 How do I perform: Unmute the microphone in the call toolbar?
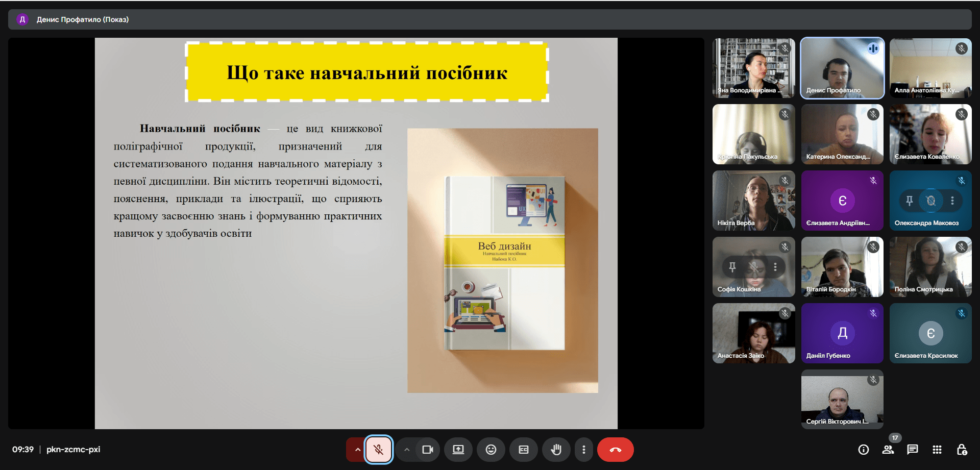(378, 450)
